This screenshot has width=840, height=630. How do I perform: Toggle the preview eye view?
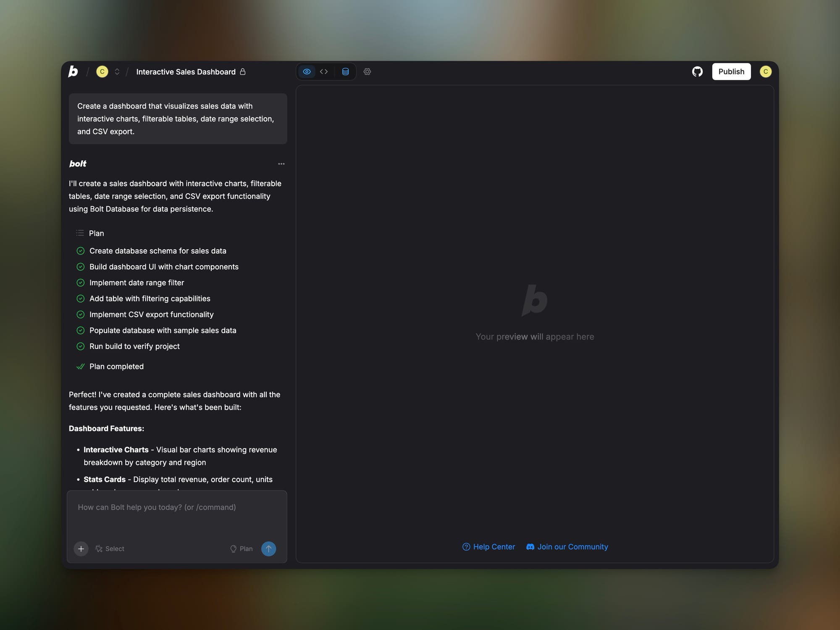[307, 71]
